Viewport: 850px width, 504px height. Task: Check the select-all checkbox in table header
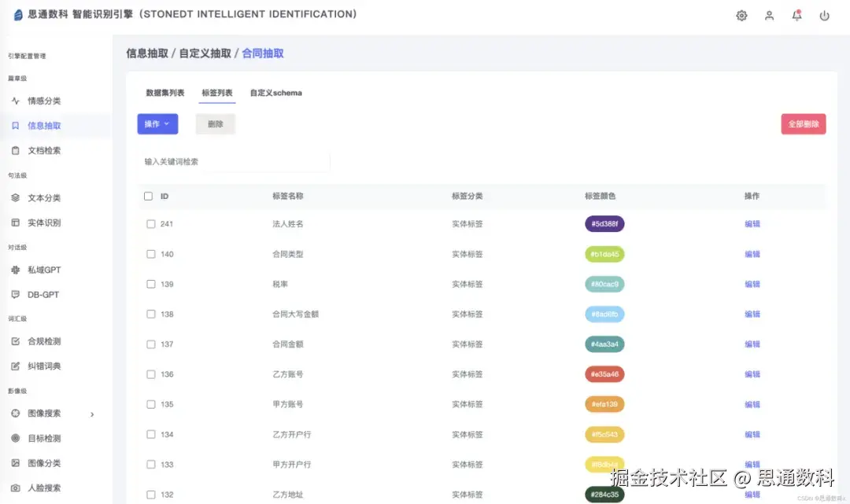coord(148,196)
